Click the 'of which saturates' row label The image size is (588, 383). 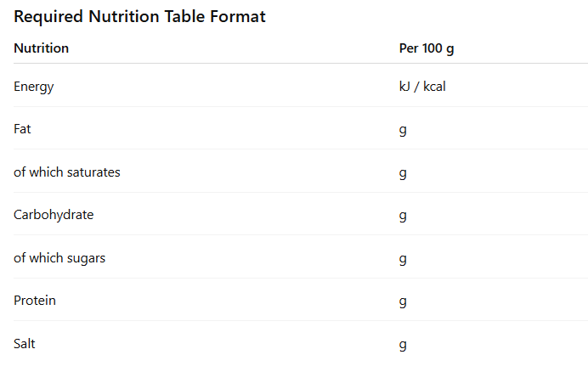[x=67, y=172]
